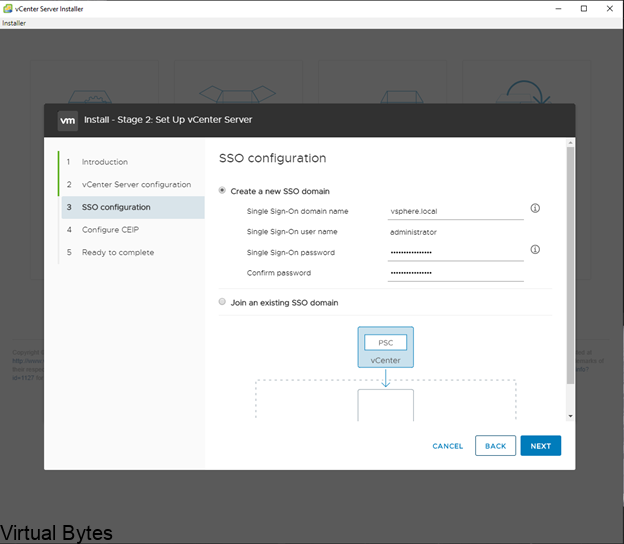Click the PSC box in diagram
Image resolution: width=624 pixels, height=544 pixels.
point(385,343)
